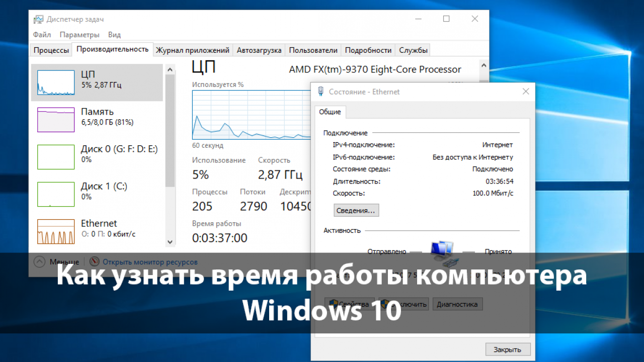
Task: Select Диск 0 (G: F: D: E:) item
Action: 97,157
